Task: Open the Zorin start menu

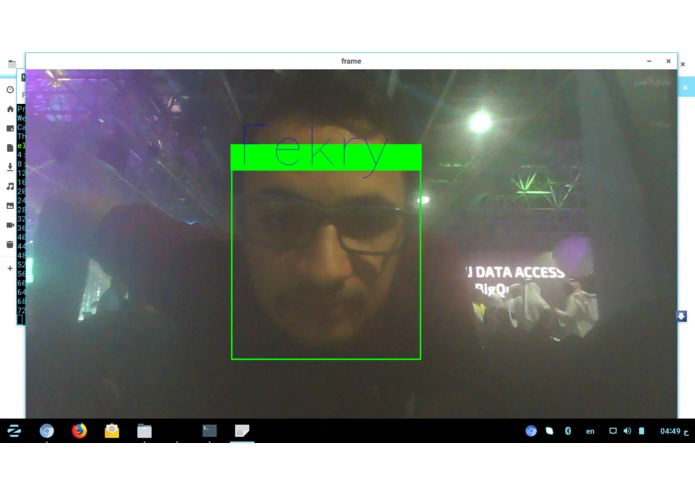Action: coord(14,431)
